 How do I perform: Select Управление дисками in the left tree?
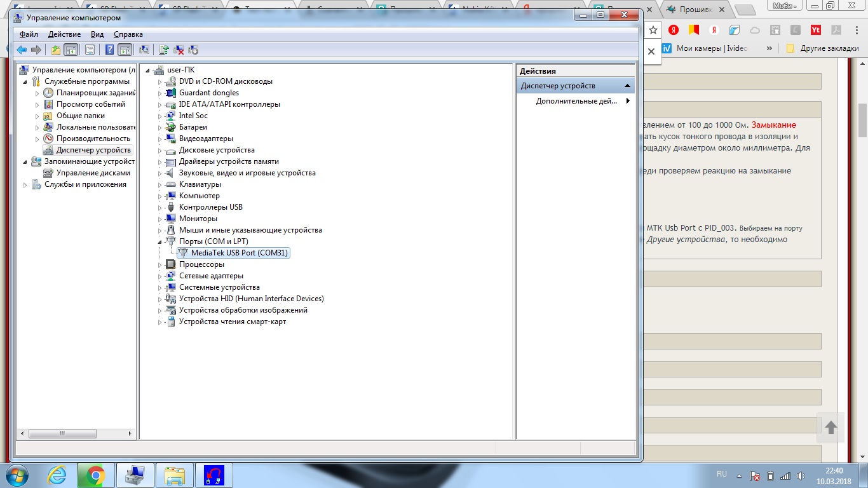[x=93, y=173]
